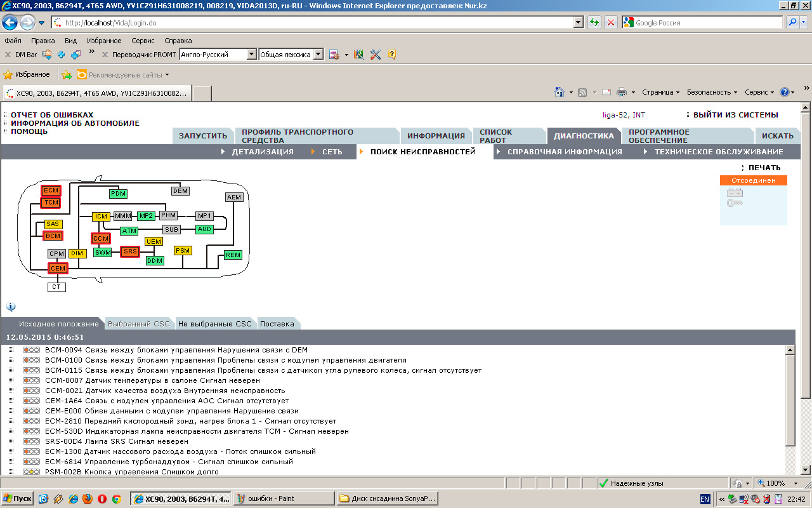Click the CCM module in diagram
Screen dimensions: 812x508
pyautogui.click(x=100, y=239)
